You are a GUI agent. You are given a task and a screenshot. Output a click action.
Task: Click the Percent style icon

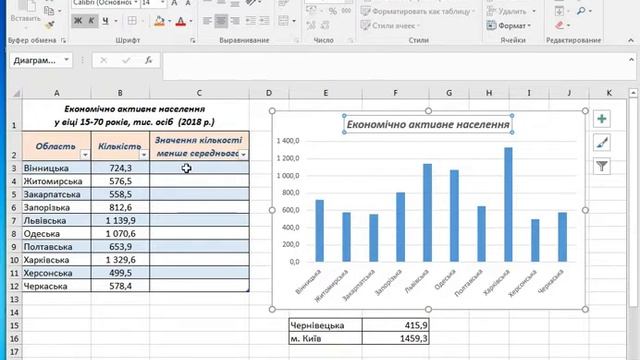tap(333, 11)
